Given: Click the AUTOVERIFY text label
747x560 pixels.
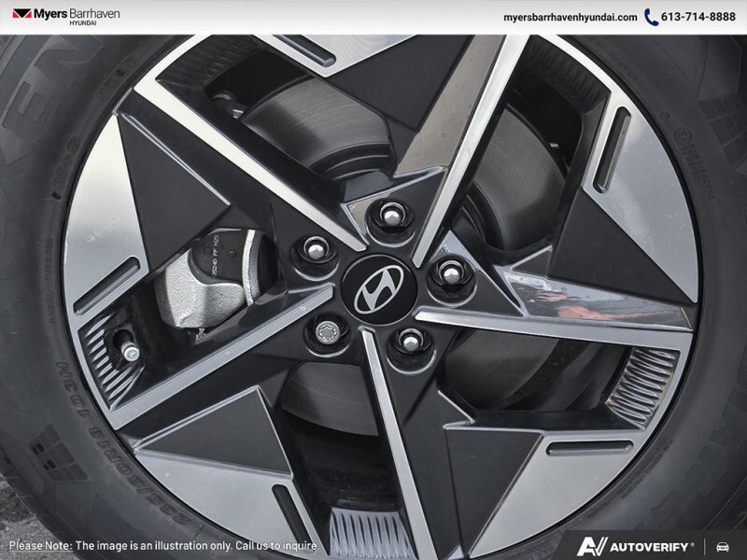Looking at the screenshot, I should (649, 543).
